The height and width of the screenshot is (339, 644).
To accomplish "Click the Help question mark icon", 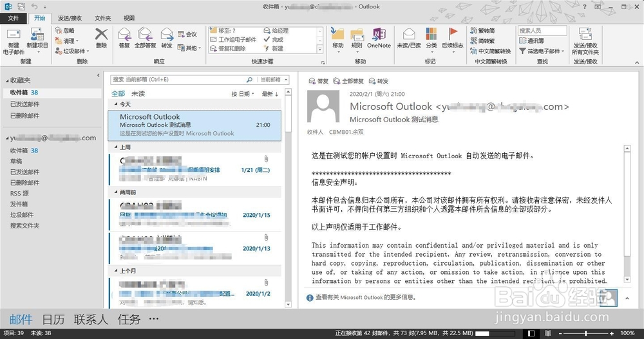I will tap(585, 6).
